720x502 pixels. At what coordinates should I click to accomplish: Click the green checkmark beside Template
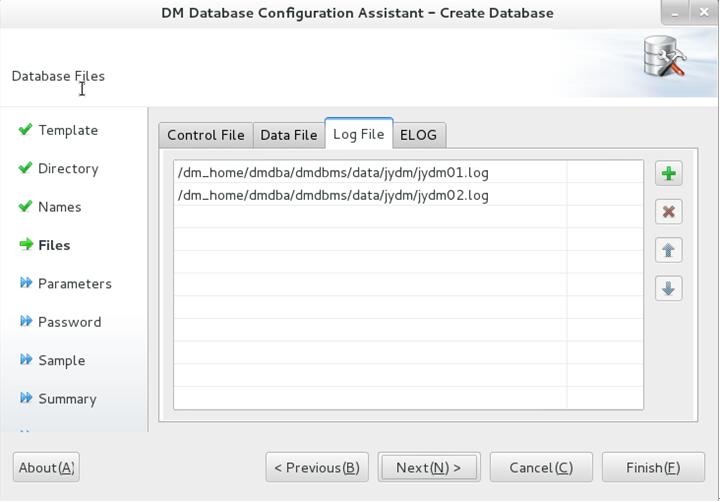tap(26, 130)
